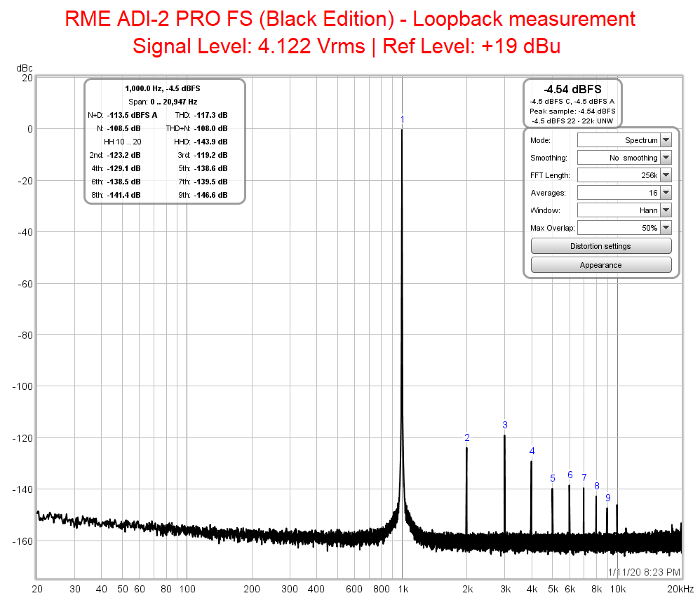The width and height of the screenshot is (700, 598).
Task: Click the 20kHz frequency axis label
Action: tap(680, 589)
